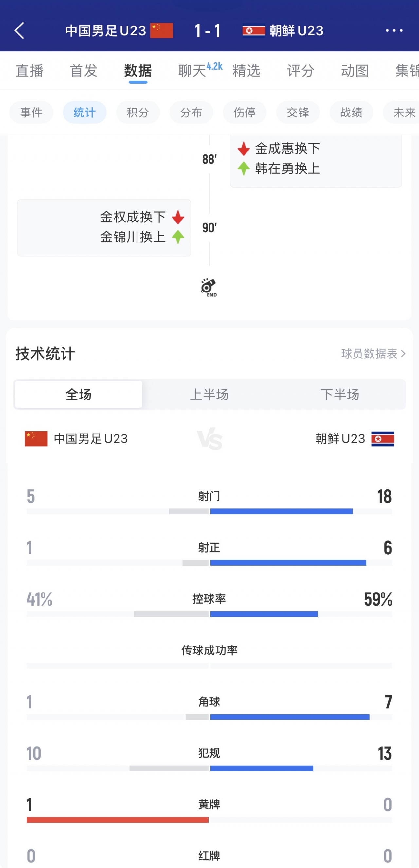
Task: Tap the China flag in header
Action: pos(161,31)
